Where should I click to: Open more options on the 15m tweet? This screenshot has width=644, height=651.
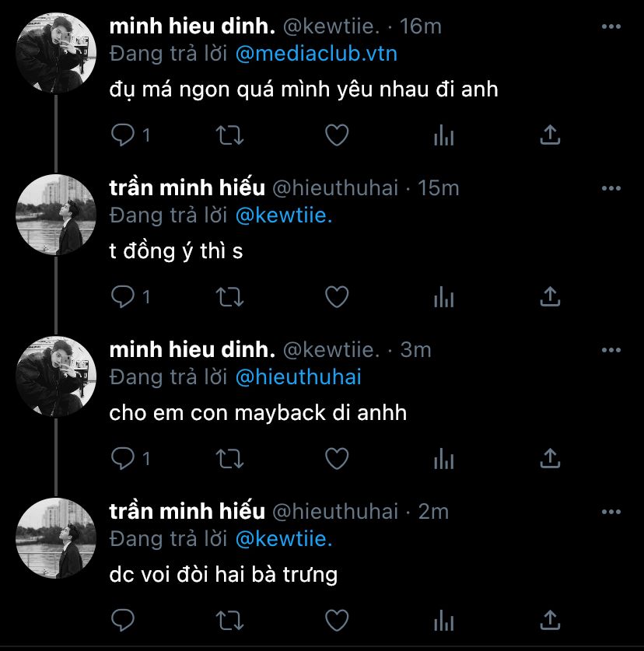(x=612, y=188)
